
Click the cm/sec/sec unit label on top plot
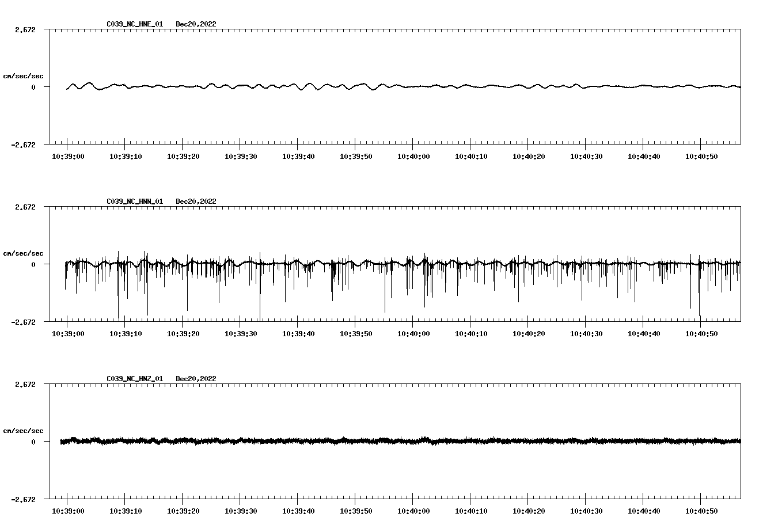[24, 75]
